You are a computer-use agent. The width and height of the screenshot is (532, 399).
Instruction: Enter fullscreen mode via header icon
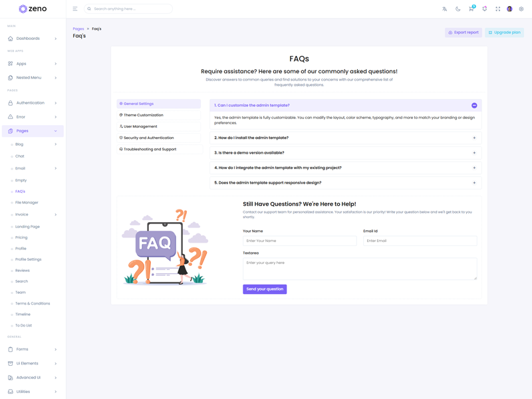[497, 9]
